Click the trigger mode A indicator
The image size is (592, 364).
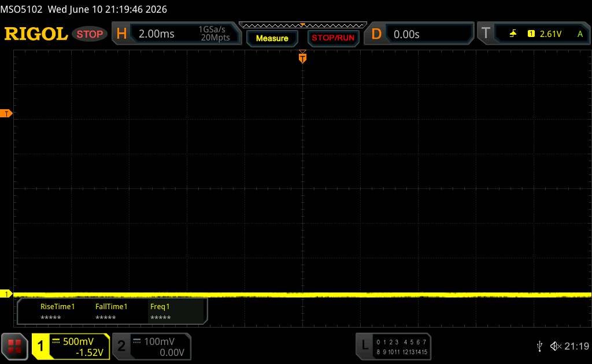(x=580, y=34)
